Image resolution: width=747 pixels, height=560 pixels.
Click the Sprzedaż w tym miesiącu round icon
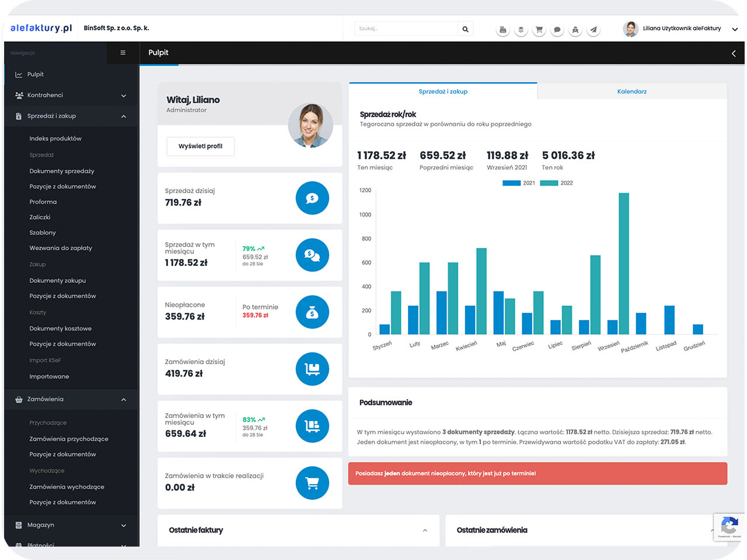[312, 255]
